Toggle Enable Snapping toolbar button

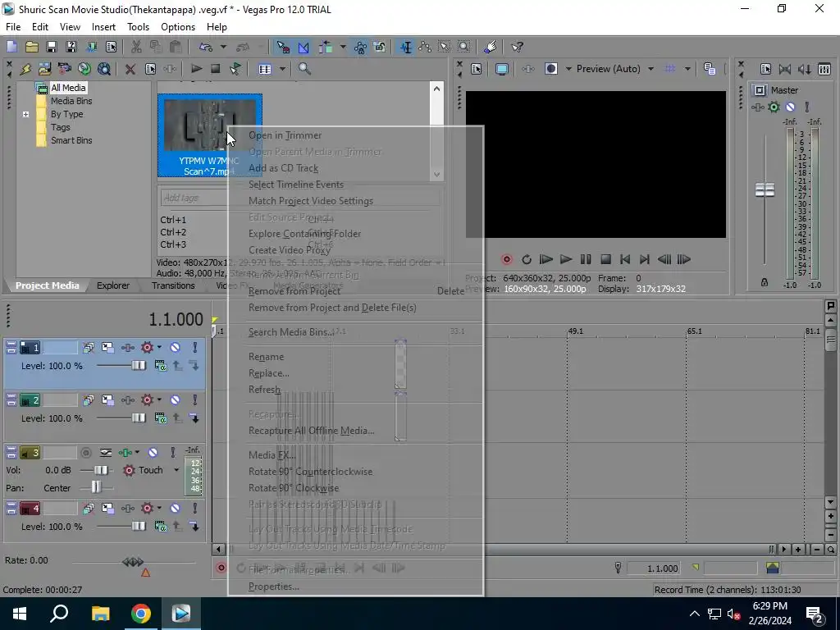(283, 47)
